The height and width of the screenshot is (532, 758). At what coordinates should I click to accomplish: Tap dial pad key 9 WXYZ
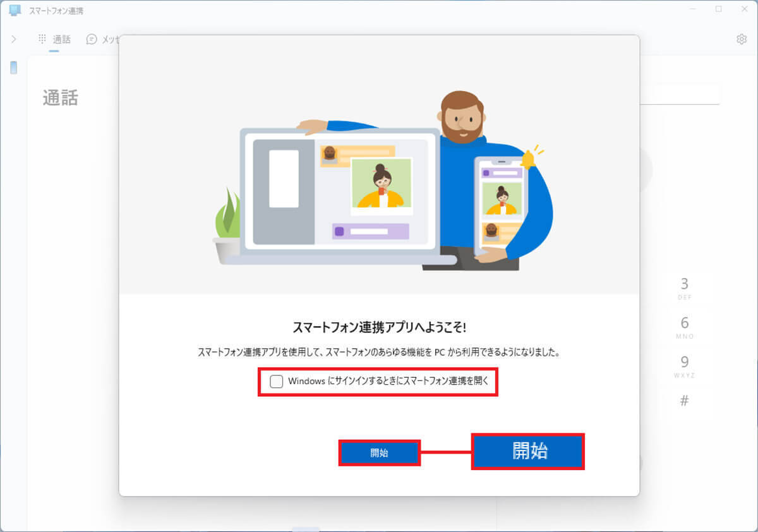coord(685,366)
